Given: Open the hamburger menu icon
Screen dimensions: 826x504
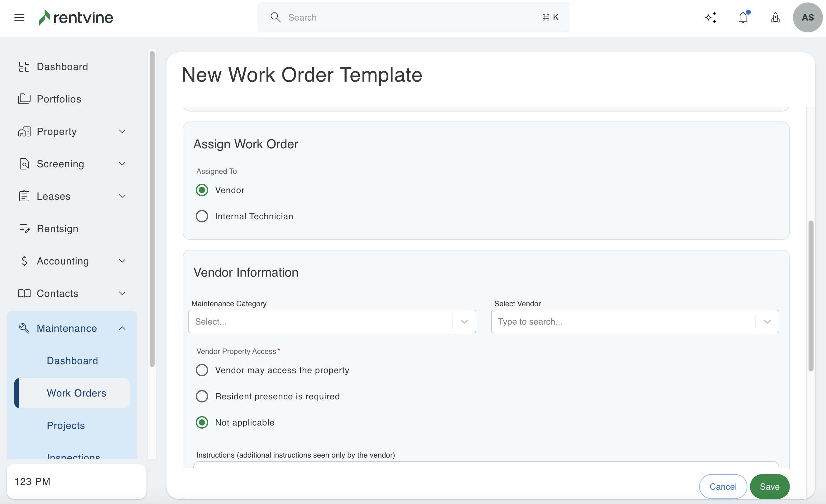Looking at the screenshot, I should [x=19, y=17].
